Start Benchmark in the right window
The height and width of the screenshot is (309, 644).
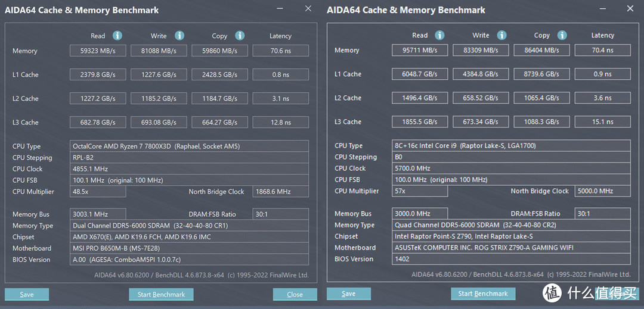483,294
